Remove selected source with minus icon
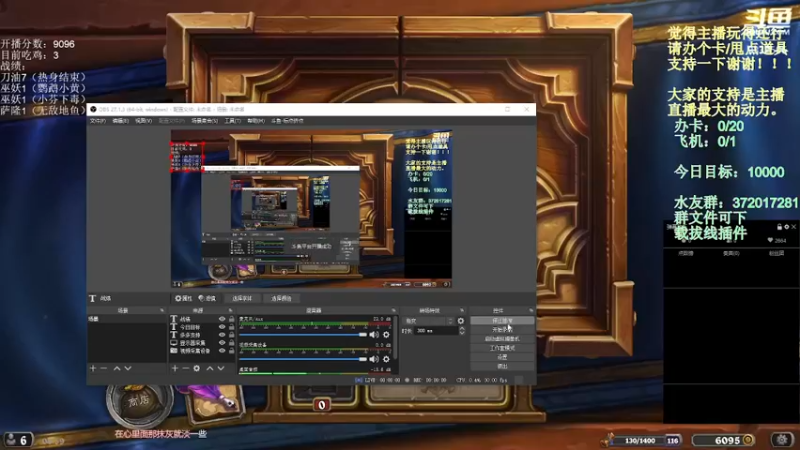The image size is (800, 450). [x=185, y=368]
